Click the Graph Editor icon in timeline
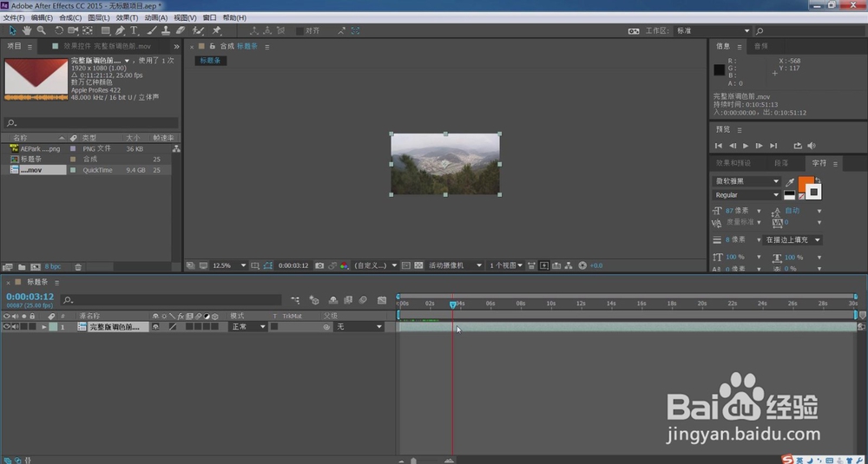Screen dimensions: 868x464 381,300
